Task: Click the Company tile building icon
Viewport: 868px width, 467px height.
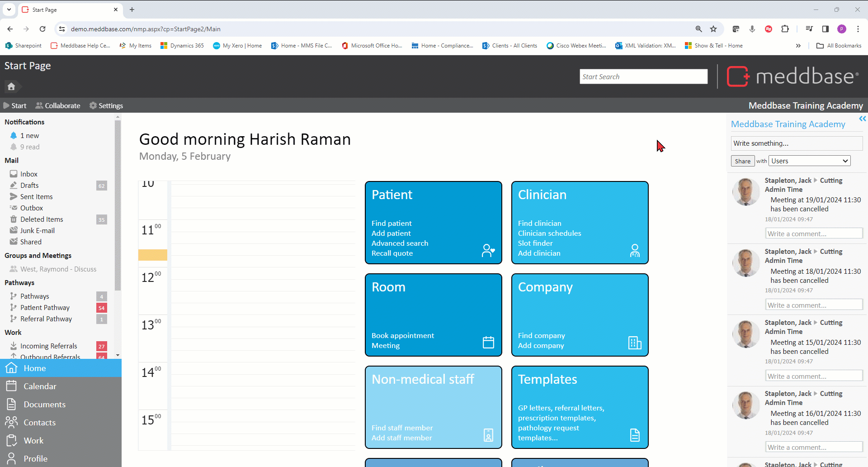Action: pyautogui.click(x=635, y=343)
